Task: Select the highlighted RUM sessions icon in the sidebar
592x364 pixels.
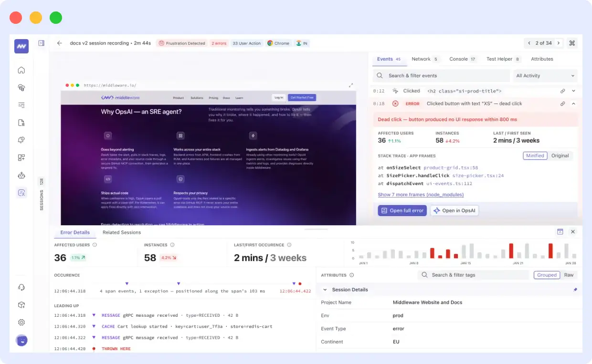Action: (21, 193)
